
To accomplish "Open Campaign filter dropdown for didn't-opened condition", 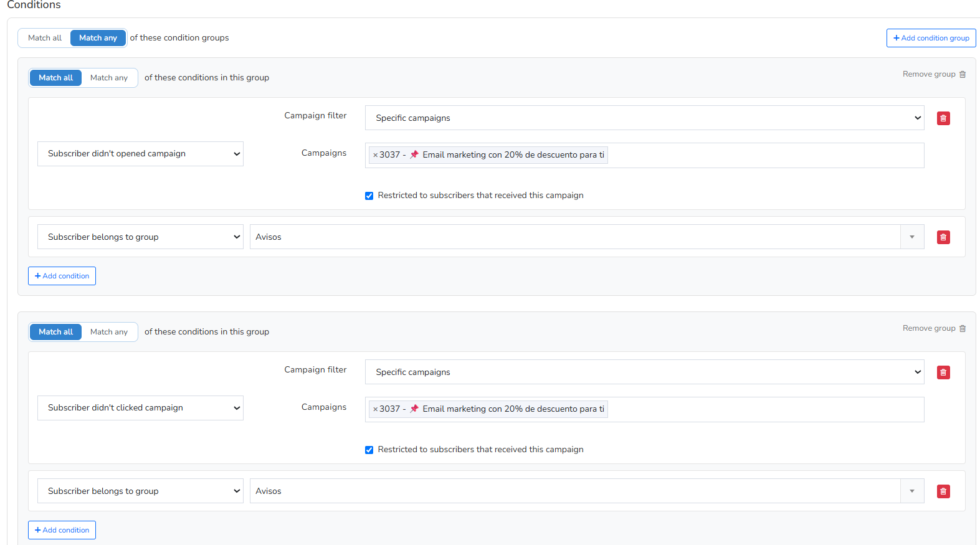I will point(644,118).
